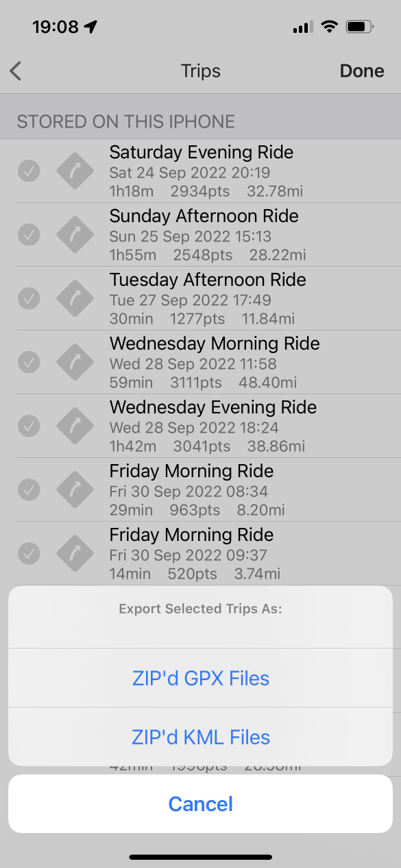
Task: Open the Trips title at the top
Action: click(x=200, y=71)
